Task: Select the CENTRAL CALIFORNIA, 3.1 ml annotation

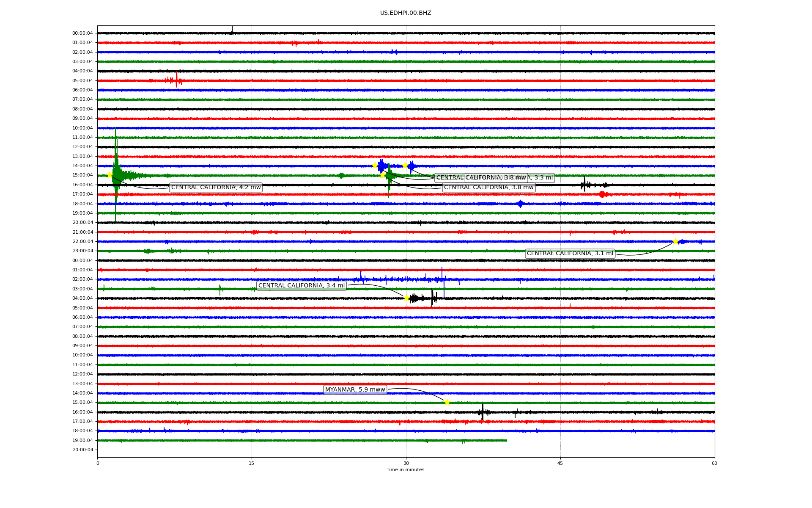Action: tap(570, 254)
